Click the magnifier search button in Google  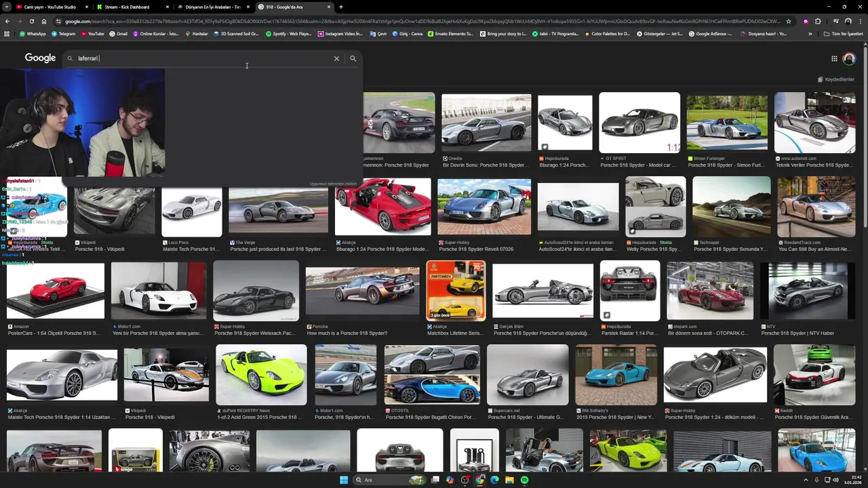click(x=353, y=58)
